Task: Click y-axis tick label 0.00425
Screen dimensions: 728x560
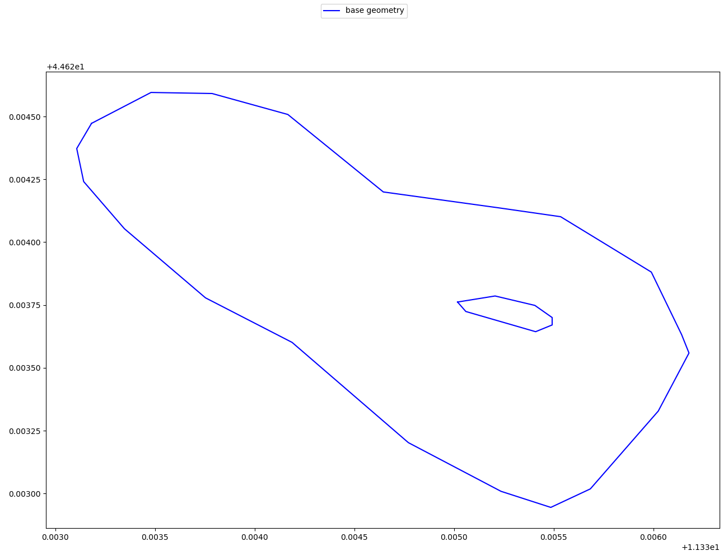Action: point(24,180)
